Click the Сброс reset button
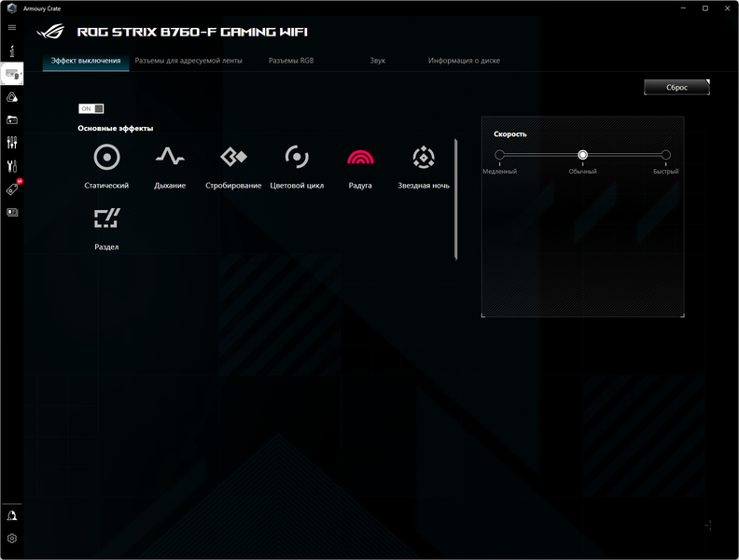 tap(676, 87)
